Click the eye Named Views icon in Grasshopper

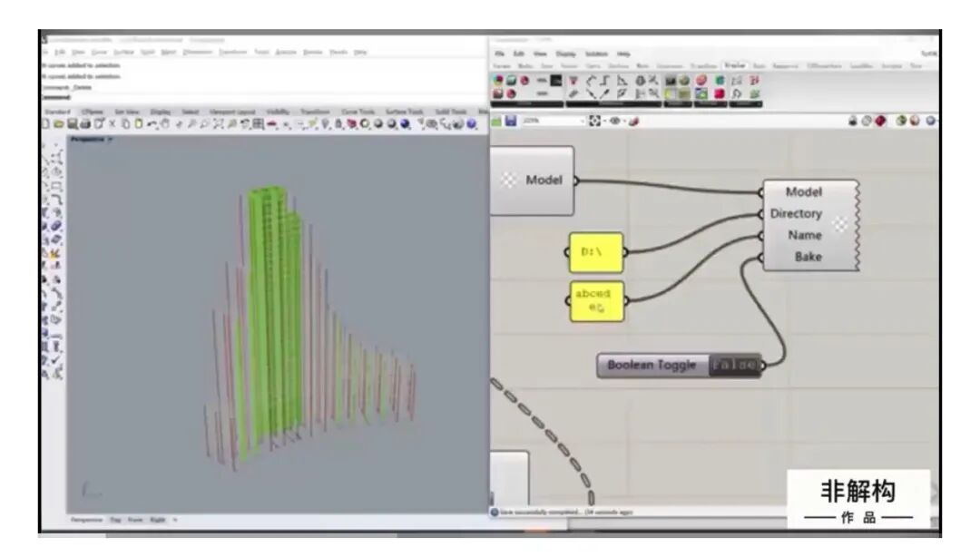615,121
